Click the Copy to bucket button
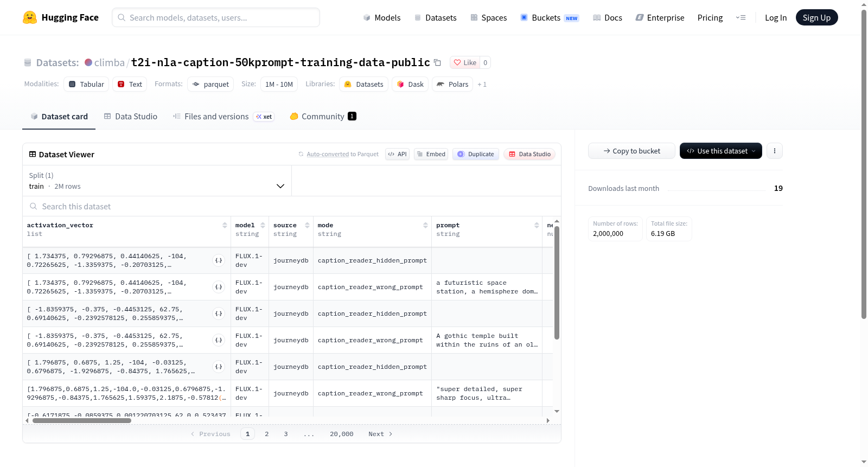The height and width of the screenshot is (467, 868). (x=631, y=151)
